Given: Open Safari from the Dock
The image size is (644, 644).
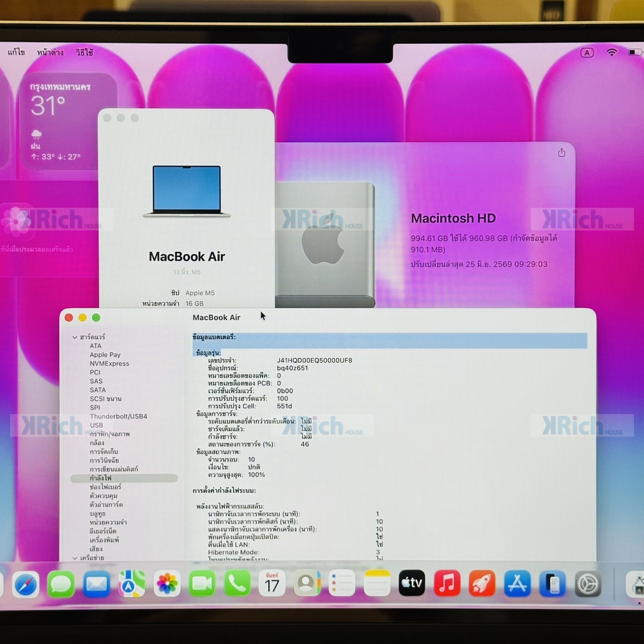Looking at the screenshot, I should (26, 584).
